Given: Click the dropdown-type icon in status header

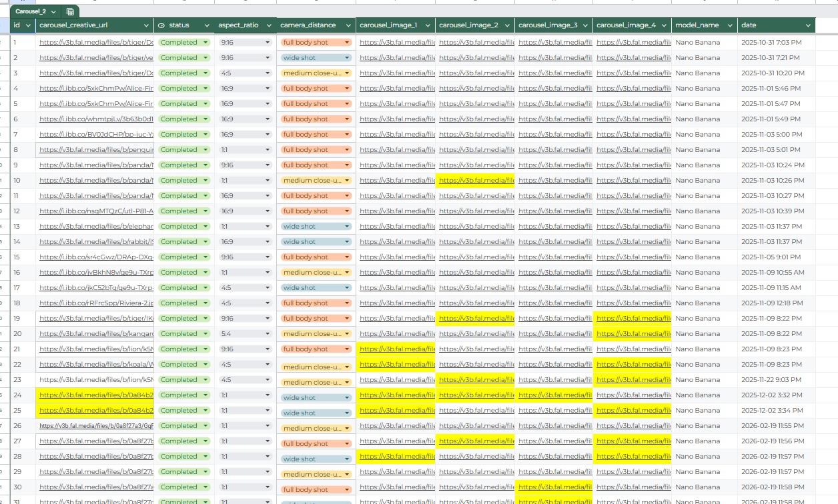Looking at the screenshot, I should 161,25.
